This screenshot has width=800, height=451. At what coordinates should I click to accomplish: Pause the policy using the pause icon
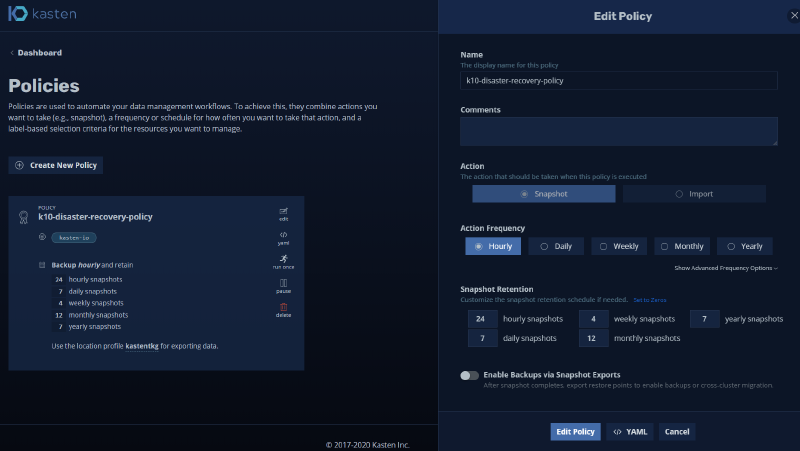[284, 286]
